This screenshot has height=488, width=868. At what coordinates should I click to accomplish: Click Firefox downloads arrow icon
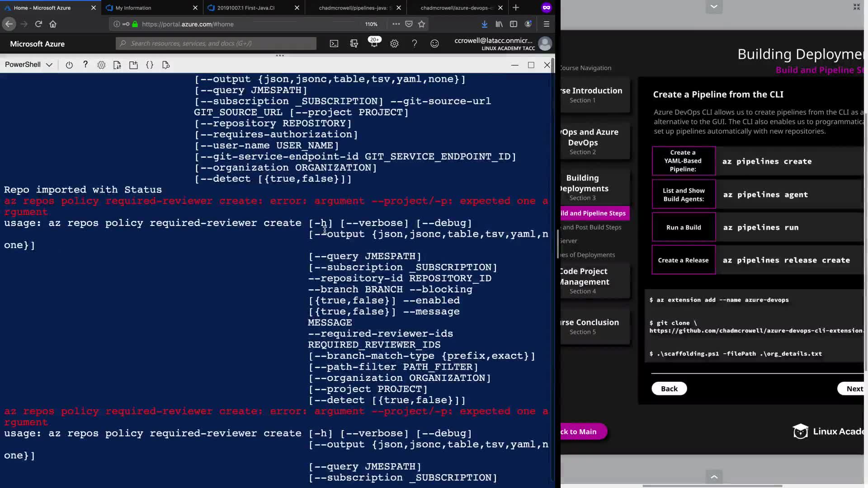pyautogui.click(x=484, y=24)
